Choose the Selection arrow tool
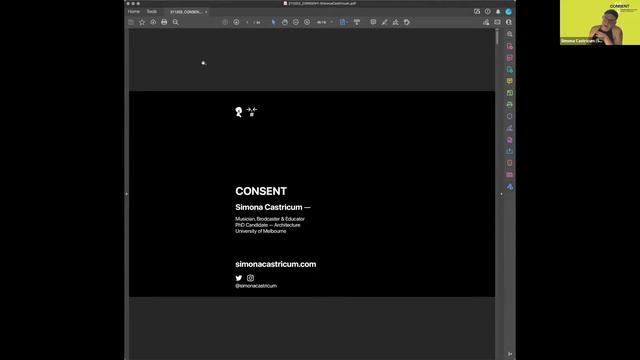This screenshot has width=640, height=360. (x=273, y=22)
